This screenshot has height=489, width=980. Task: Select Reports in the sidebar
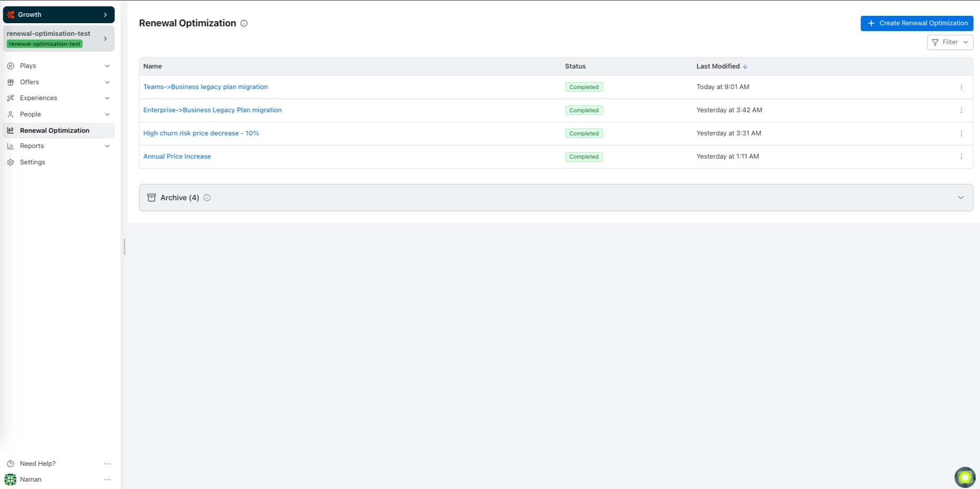[x=32, y=146]
